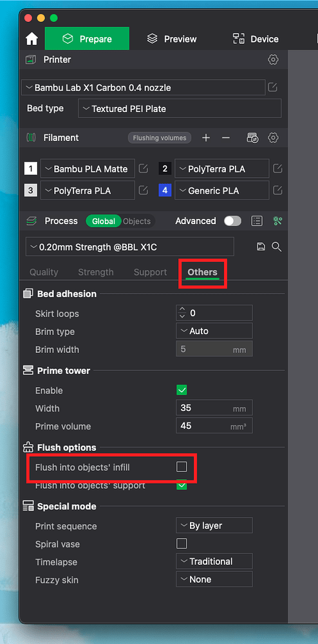This screenshot has height=644, width=318.
Task: Click the Special mode section icon
Action: (x=28, y=506)
